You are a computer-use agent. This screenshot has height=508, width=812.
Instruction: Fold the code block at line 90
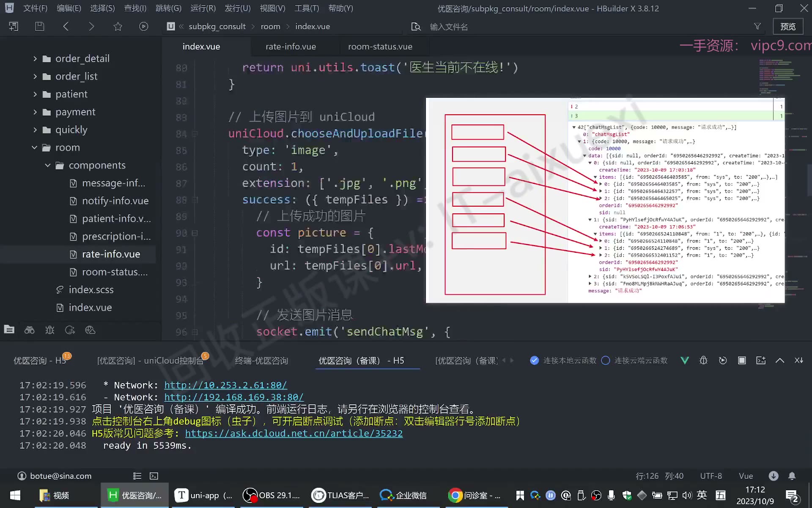[x=195, y=233]
